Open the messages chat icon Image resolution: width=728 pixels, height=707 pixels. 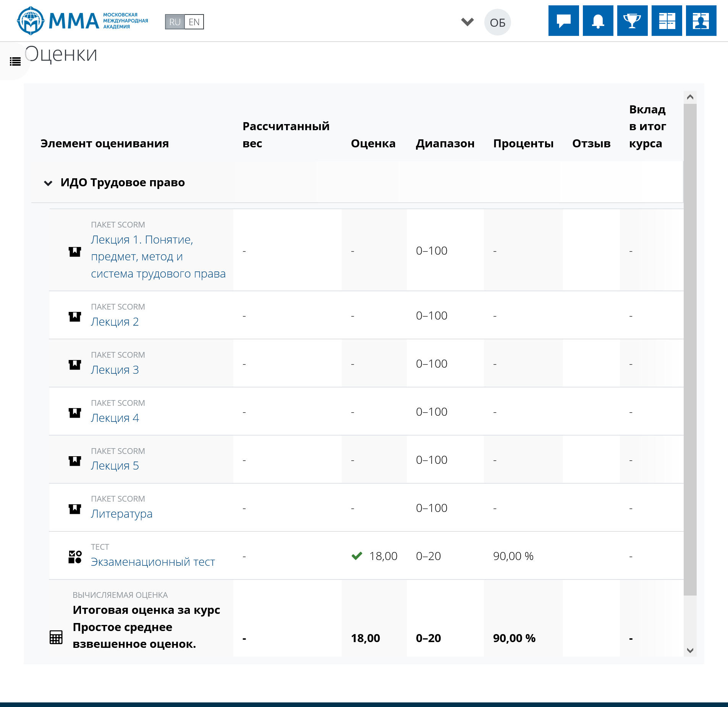pyautogui.click(x=563, y=21)
